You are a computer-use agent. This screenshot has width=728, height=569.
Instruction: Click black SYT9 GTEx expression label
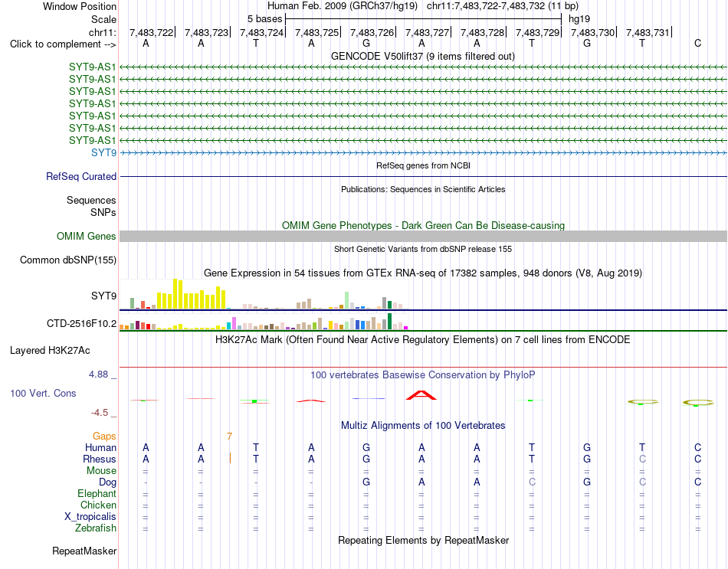click(104, 296)
